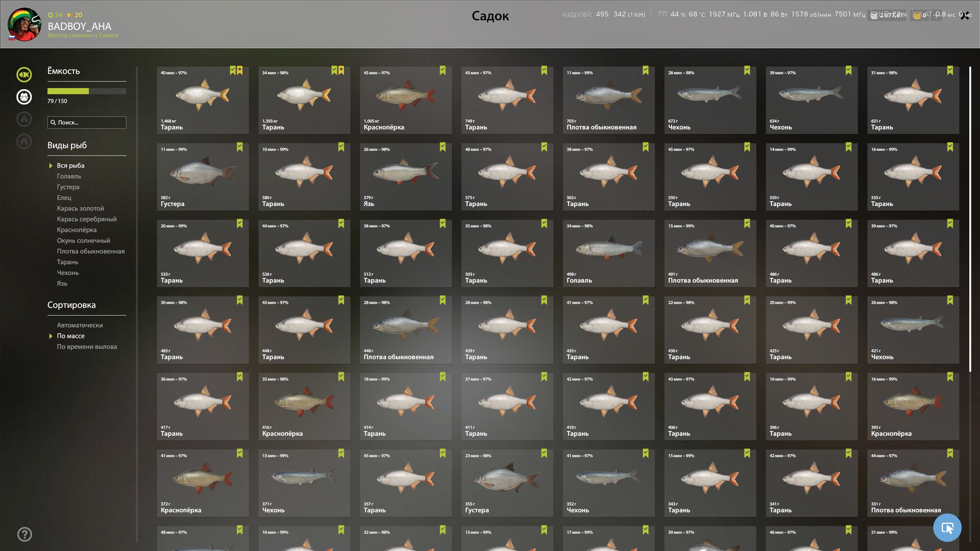Filter fish list by Плотва обыкновенная
The image size is (980, 551).
point(91,251)
